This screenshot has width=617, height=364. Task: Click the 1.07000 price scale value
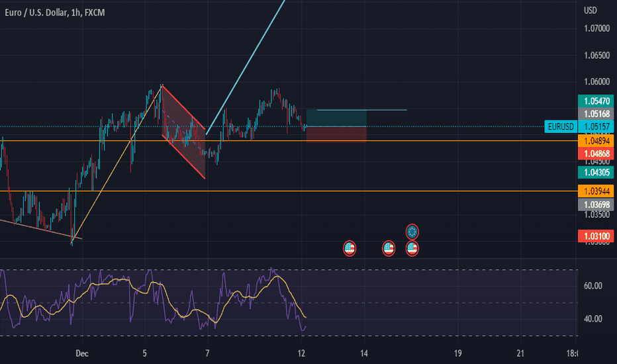pos(597,28)
